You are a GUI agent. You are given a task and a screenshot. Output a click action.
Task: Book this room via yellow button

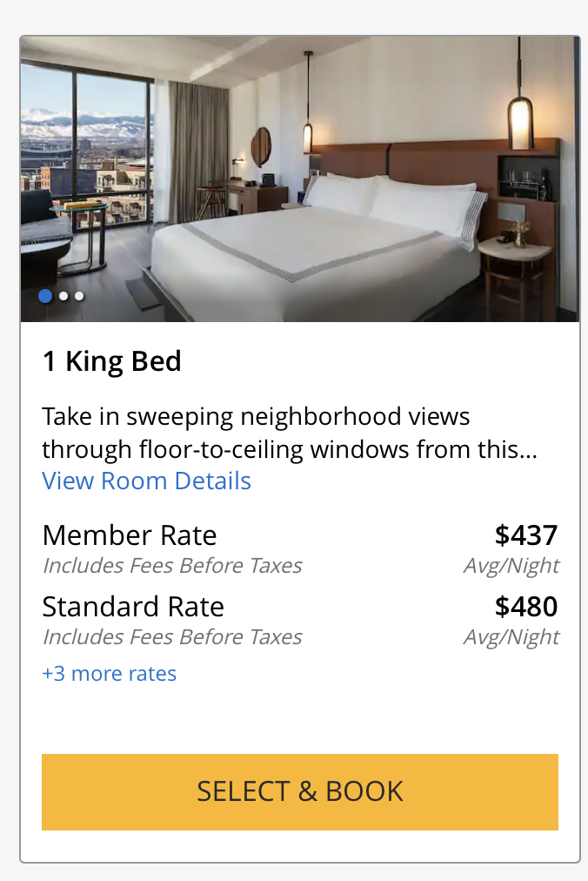299,792
